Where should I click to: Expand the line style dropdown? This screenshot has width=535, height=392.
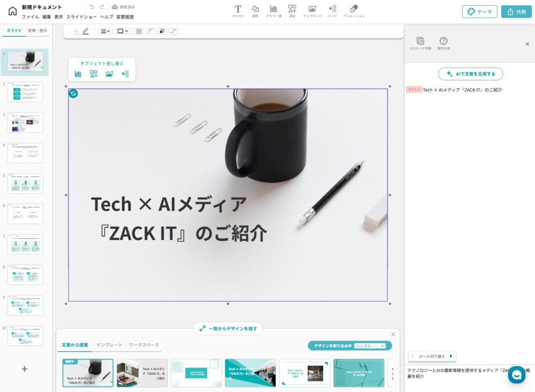[105, 32]
